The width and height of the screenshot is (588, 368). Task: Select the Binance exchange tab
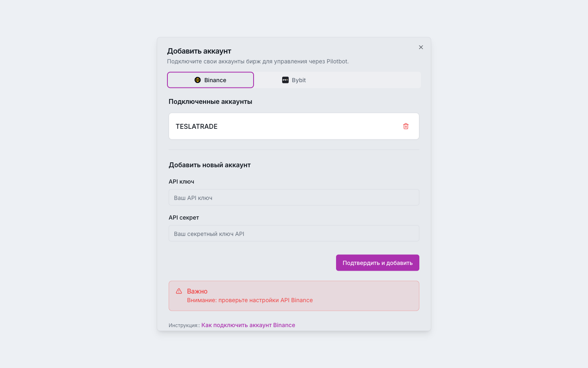210,80
